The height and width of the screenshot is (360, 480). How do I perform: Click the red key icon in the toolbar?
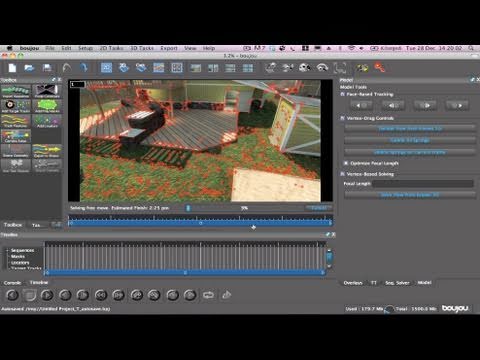[x=380, y=68]
